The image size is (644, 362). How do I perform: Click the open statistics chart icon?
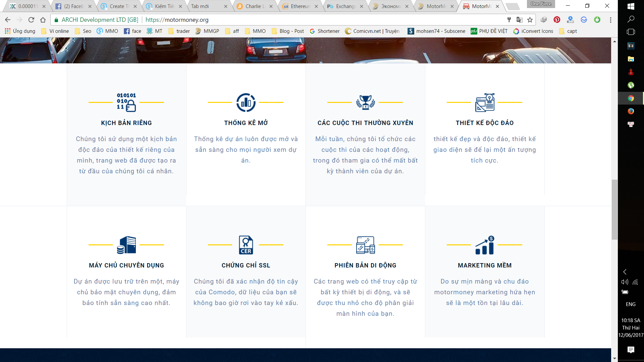246,102
